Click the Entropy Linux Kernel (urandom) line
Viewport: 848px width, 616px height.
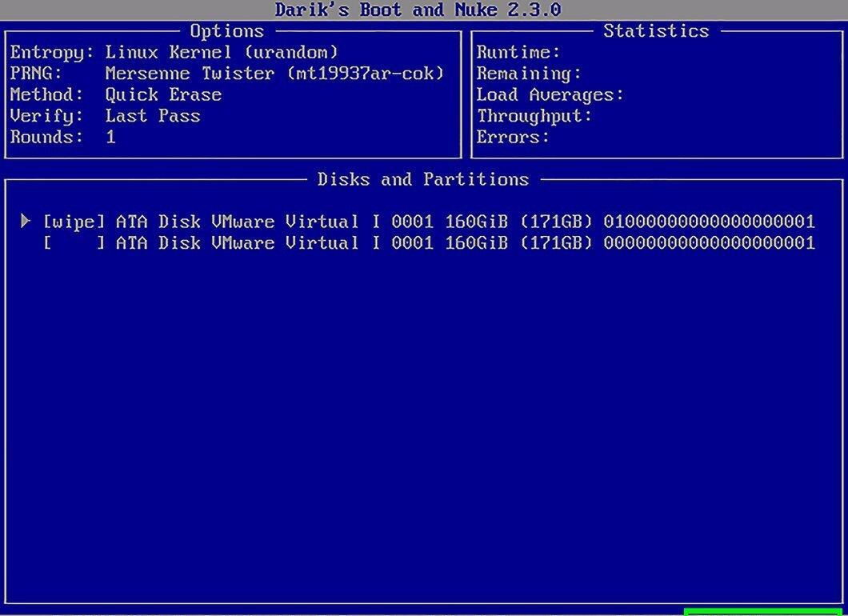click(x=174, y=53)
